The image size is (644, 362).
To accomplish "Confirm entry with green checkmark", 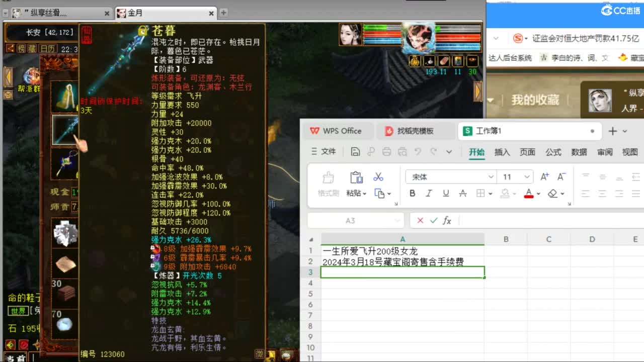I will click(x=434, y=221).
